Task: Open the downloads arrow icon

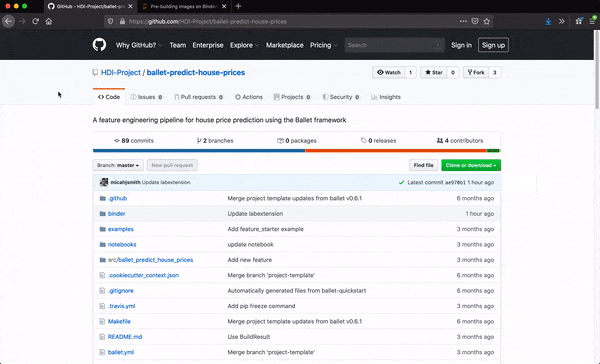Action: coord(548,21)
